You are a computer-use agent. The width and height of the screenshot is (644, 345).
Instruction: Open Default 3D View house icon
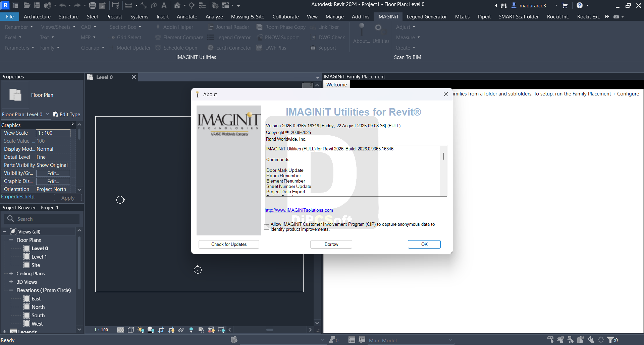click(x=177, y=5)
